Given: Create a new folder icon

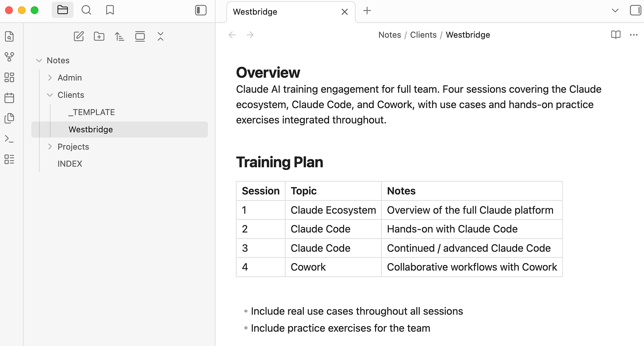Looking at the screenshot, I should tap(99, 37).
